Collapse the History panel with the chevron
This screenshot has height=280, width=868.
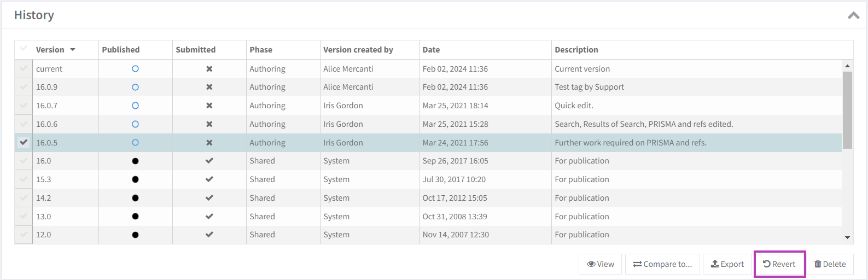pyautogui.click(x=853, y=15)
